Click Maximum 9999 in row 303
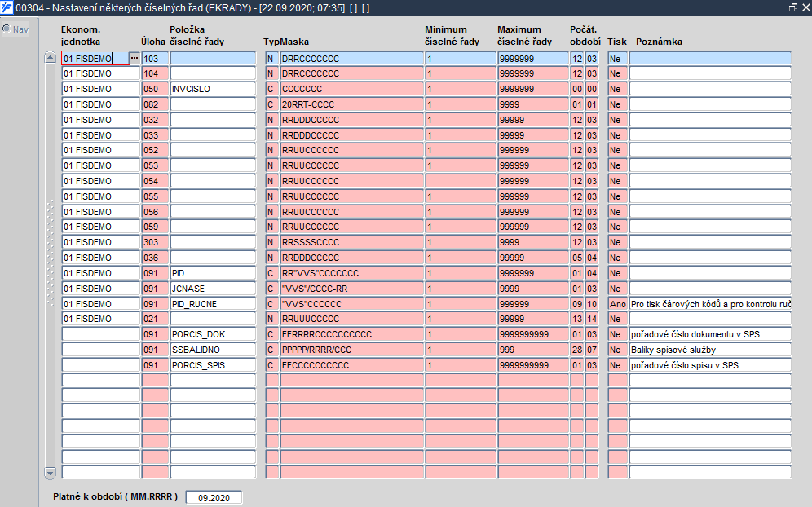This screenshot has width=812, height=507. [533, 242]
